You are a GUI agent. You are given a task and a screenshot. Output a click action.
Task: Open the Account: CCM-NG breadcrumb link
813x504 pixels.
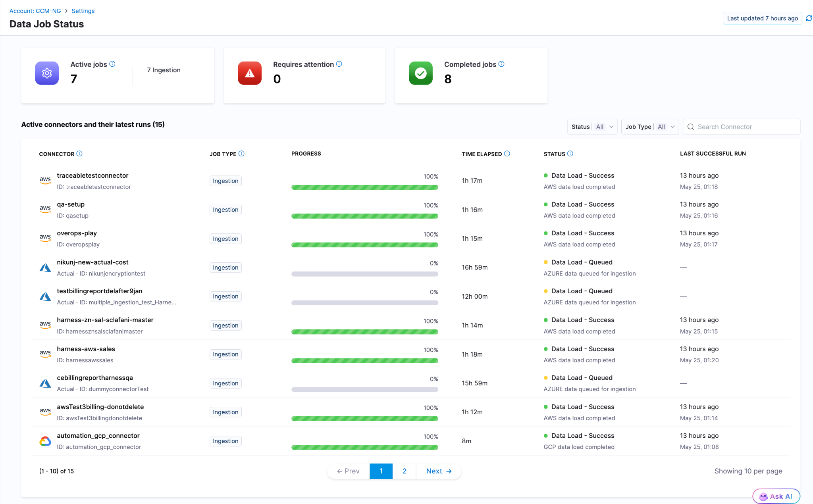35,11
